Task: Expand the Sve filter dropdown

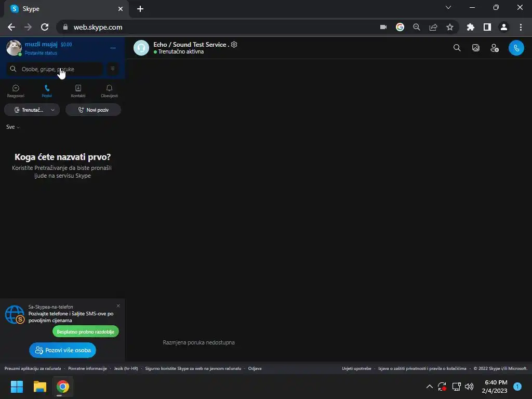Action: pyautogui.click(x=13, y=127)
